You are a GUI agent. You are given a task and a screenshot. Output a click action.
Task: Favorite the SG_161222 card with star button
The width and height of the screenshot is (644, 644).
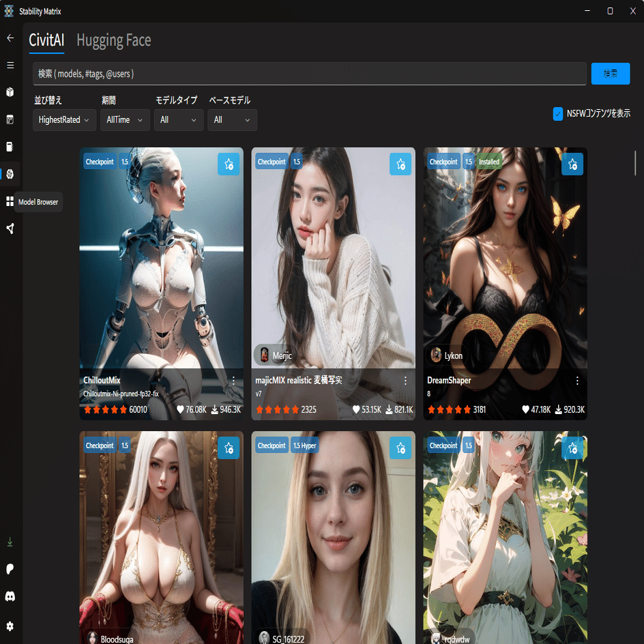(400, 448)
